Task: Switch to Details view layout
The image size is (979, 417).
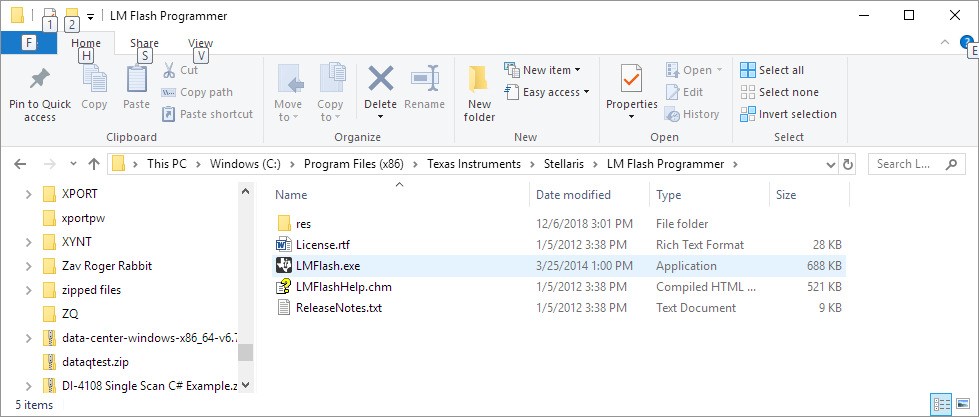Action: pos(941,404)
